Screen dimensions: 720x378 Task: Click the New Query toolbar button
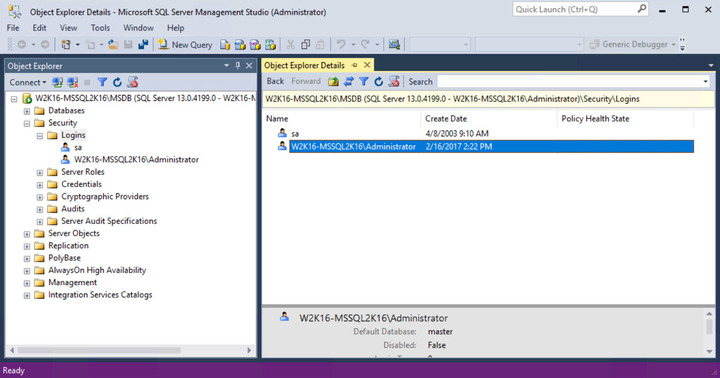(x=185, y=45)
